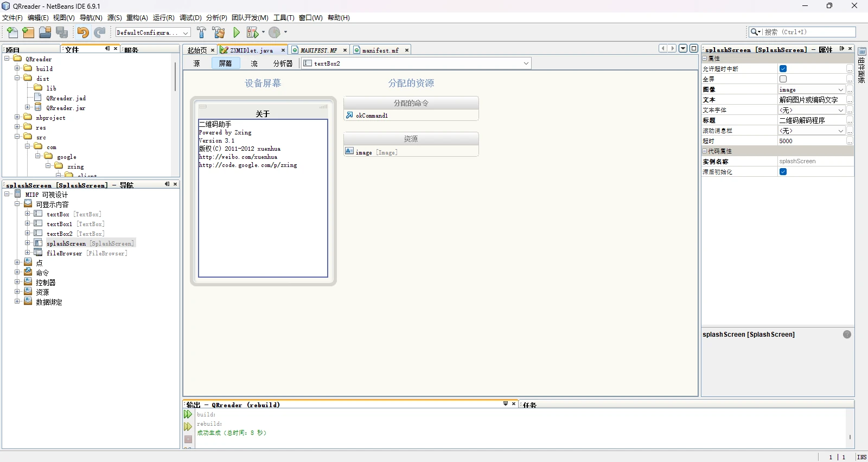Screen dimensions: 868x462
Task: Click the Open Project toolbar icon
Action: coord(45,33)
